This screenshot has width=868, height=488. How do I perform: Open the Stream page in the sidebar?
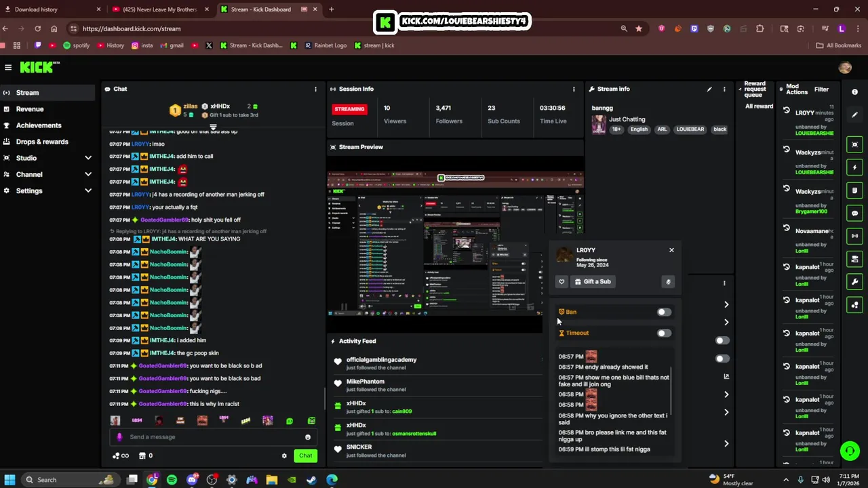pyautogui.click(x=47, y=93)
